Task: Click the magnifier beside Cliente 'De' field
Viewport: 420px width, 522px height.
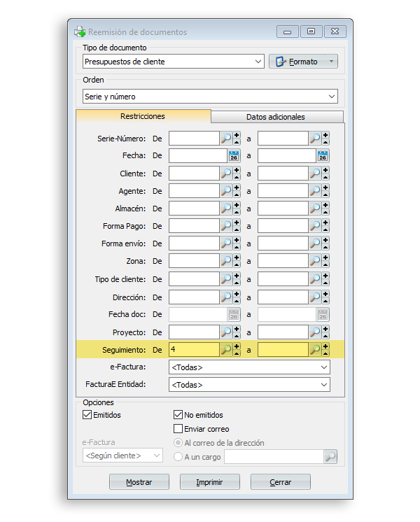Action: (x=226, y=174)
